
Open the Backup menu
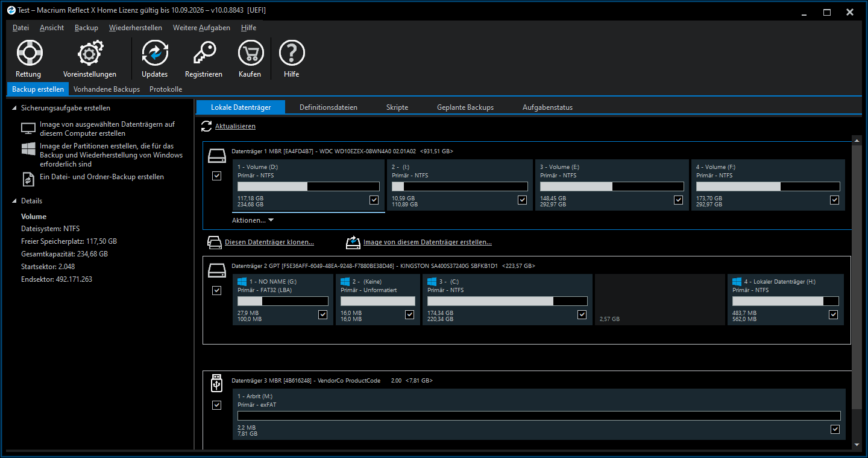coord(86,28)
